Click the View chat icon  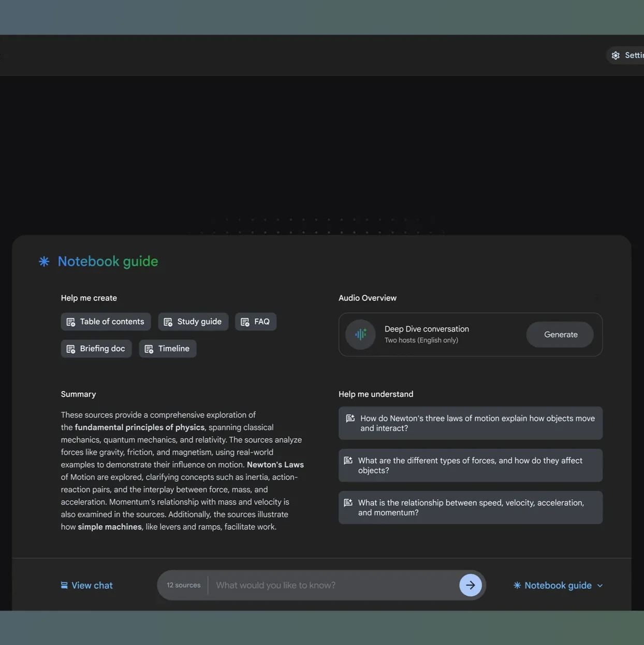pos(64,585)
